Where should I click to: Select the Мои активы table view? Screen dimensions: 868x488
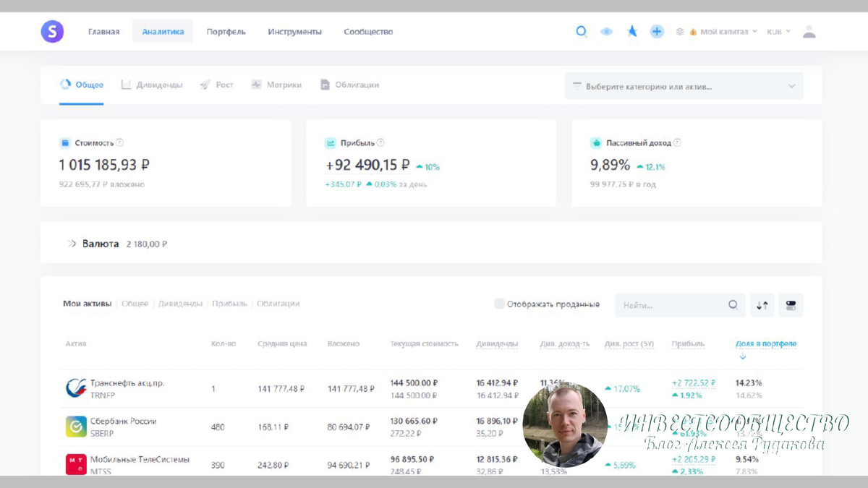[87, 304]
